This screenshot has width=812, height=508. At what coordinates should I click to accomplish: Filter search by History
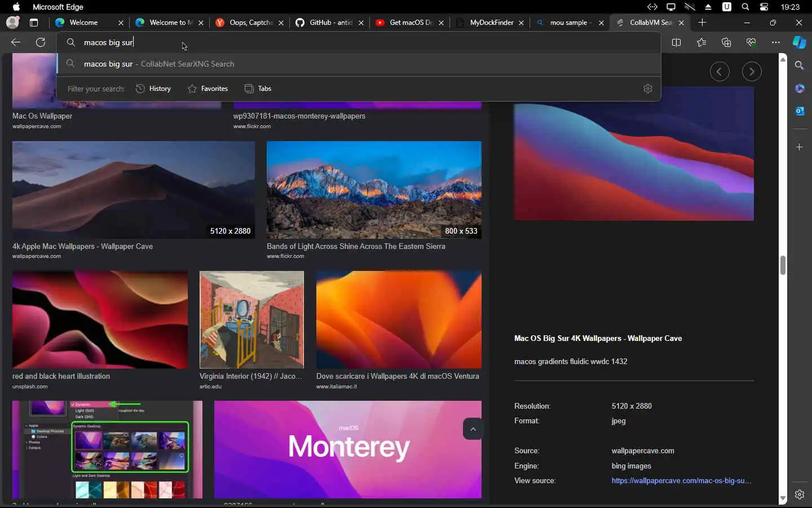pyautogui.click(x=153, y=89)
